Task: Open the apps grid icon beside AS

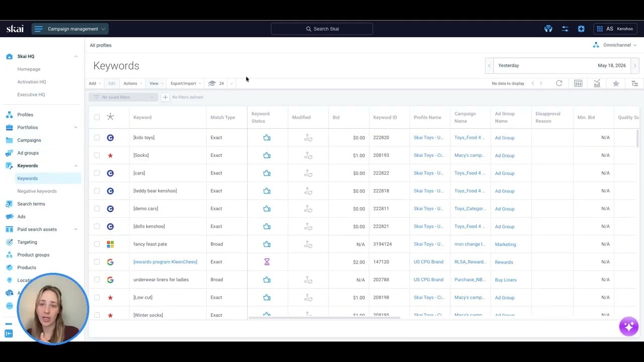Action: pyautogui.click(x=600, y=29)
